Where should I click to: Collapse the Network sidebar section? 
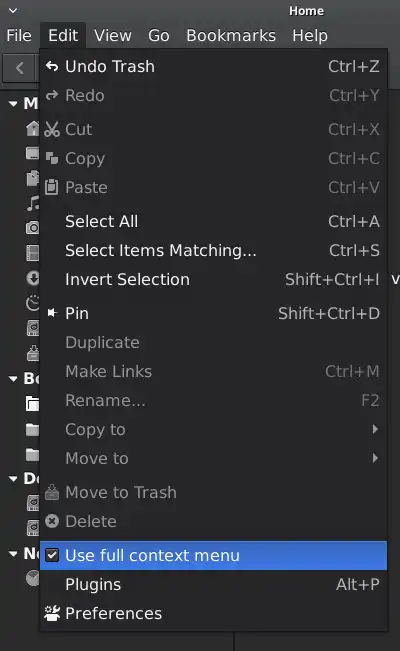(13, 553)
